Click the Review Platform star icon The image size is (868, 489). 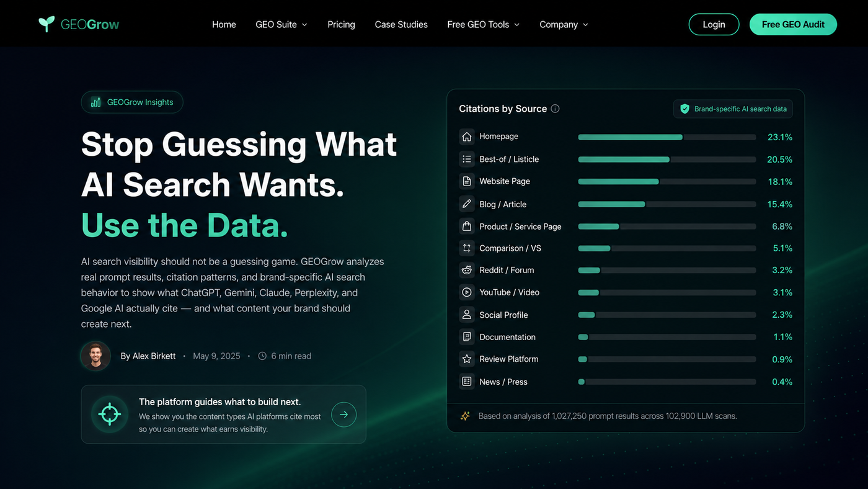(x=467, y=359)
